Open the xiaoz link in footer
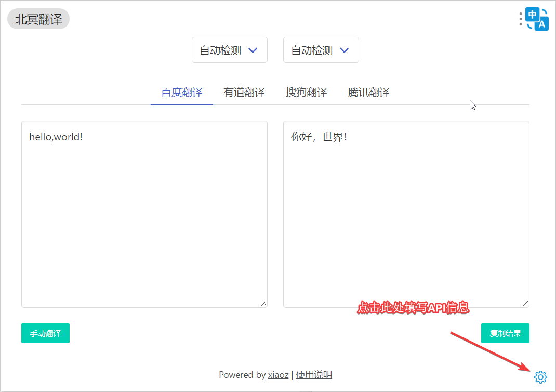This screenshot has height=392, width=556. coord(278,375)
